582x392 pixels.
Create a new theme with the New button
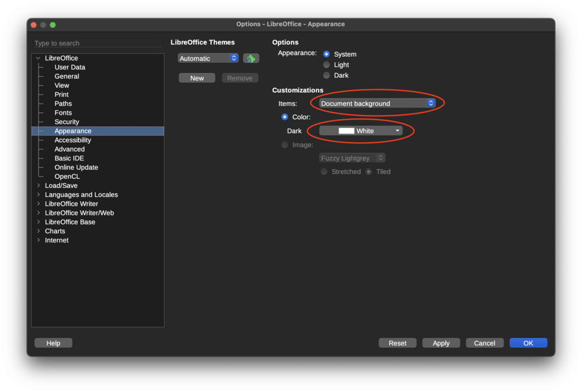196,77
